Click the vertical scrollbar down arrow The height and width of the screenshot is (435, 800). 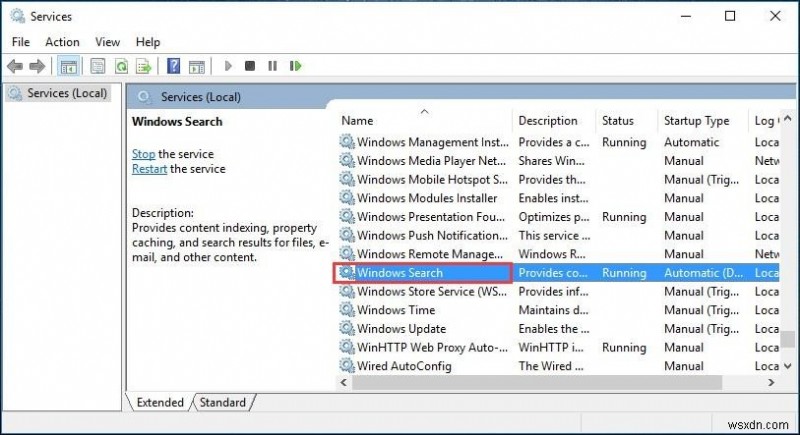788,366
